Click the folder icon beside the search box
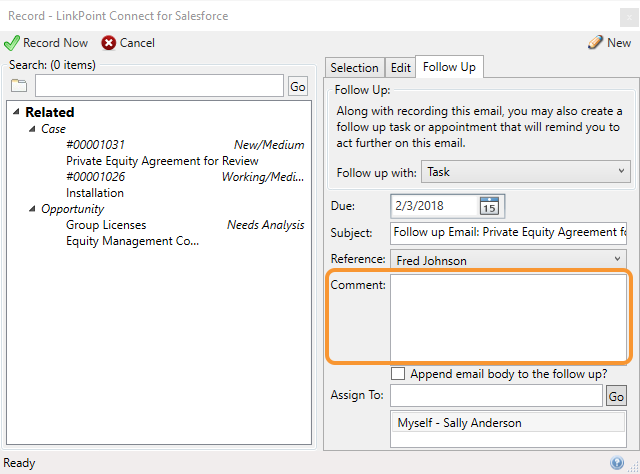Viewport: 640px width, 474px height. (19, 86)
